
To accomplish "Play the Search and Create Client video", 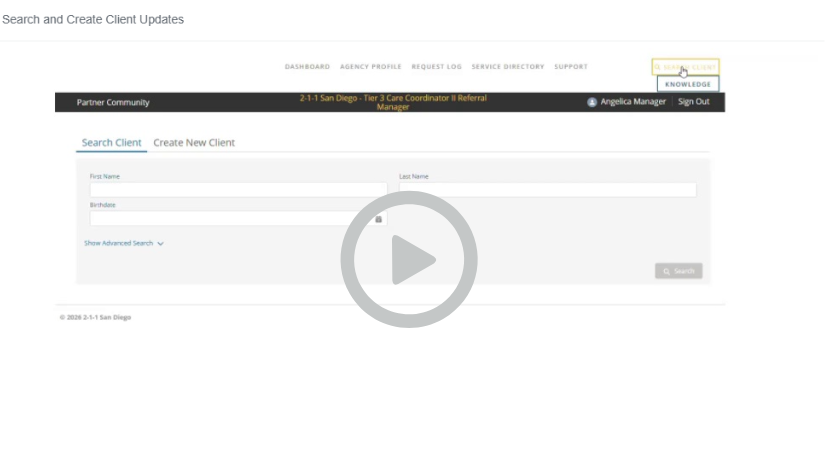I will [x=409, y=260].
